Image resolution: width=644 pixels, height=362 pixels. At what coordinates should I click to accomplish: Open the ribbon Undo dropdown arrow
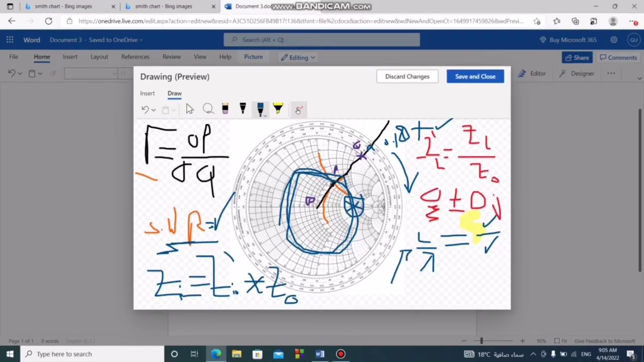coord(20,73)
